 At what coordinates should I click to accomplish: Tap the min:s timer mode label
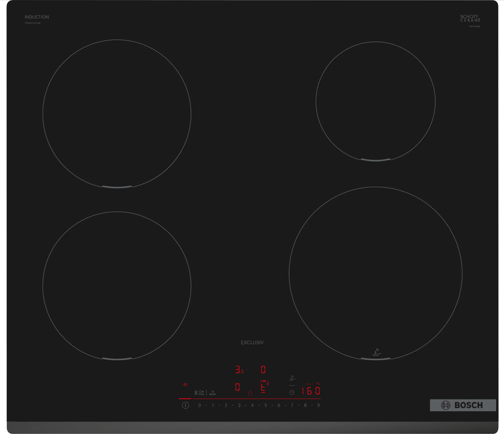(x=309, y=384)
